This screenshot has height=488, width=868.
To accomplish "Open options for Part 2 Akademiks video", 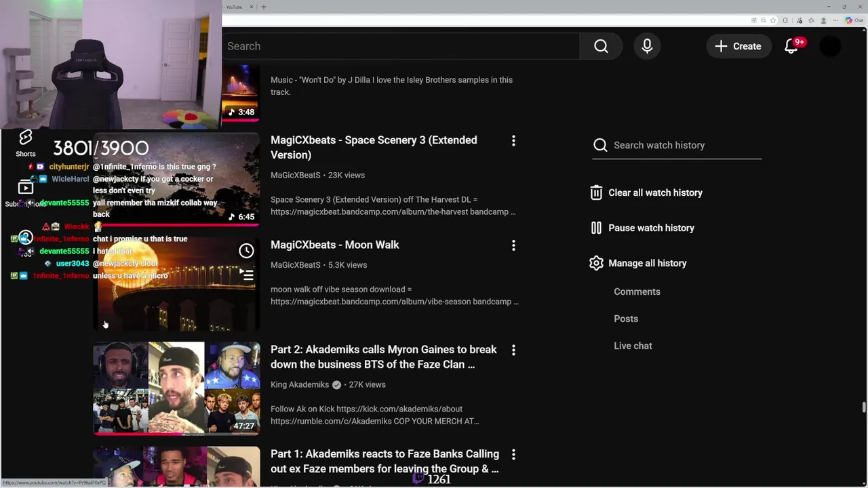I will [x=513, y=350].
